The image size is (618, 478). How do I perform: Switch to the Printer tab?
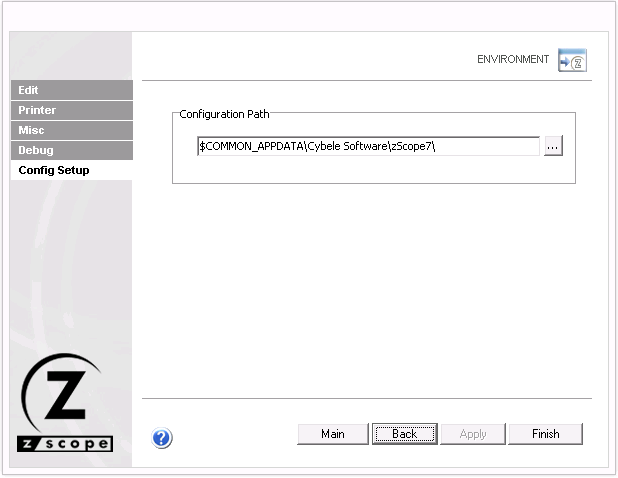click(x=71, y=110)
